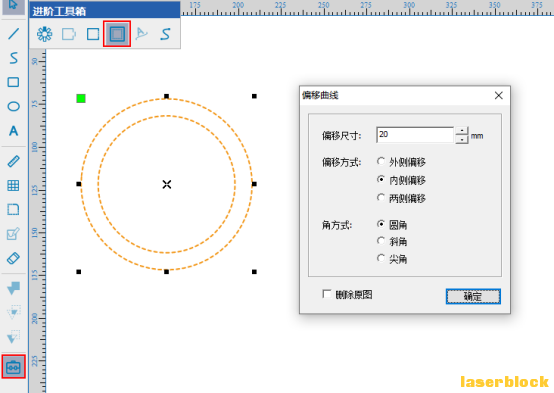554x393 pixels.
Task: Open the ruler measurement tool
Action: point(13,162)
